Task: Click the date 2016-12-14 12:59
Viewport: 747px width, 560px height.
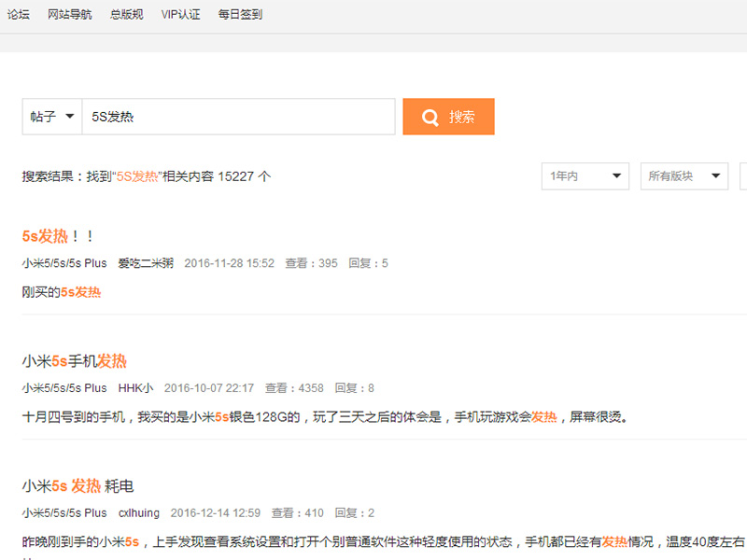Action: pyautogui.click(x=216, y=512)
